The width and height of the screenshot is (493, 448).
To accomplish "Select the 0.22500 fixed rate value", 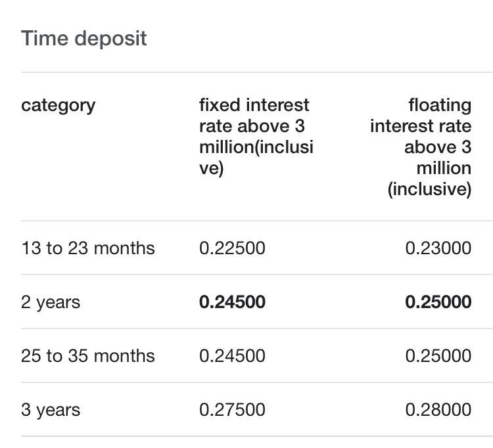I will tap(232, 248).
